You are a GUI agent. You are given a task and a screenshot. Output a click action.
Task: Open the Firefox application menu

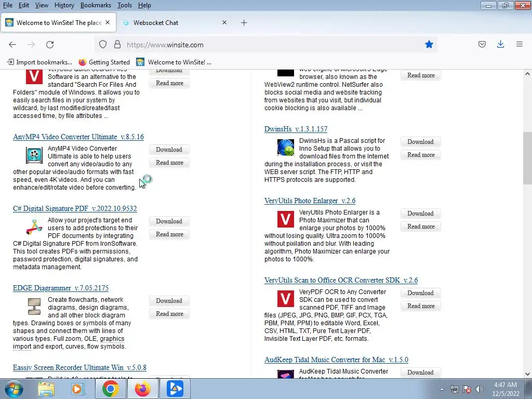(520, 45)
